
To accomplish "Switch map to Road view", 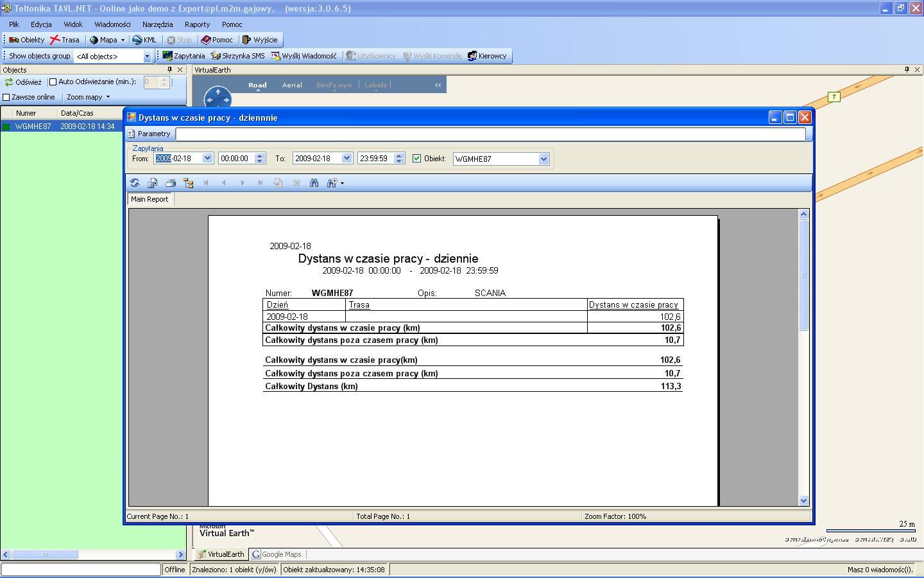I will click(x=257, y=85).
